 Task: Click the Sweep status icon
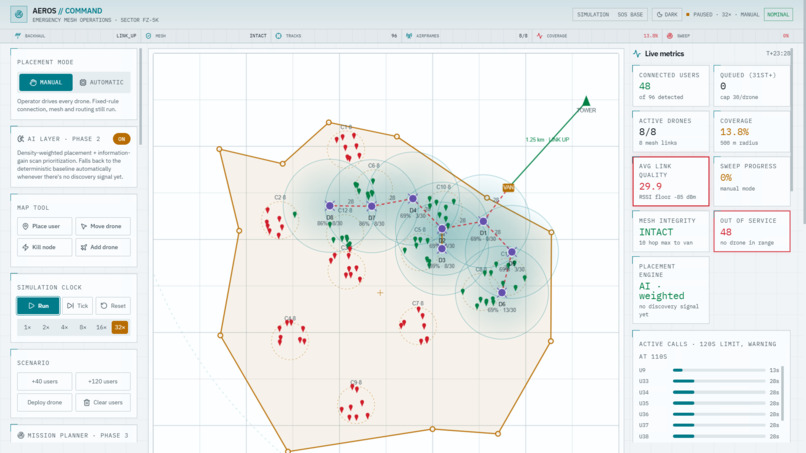670,36
